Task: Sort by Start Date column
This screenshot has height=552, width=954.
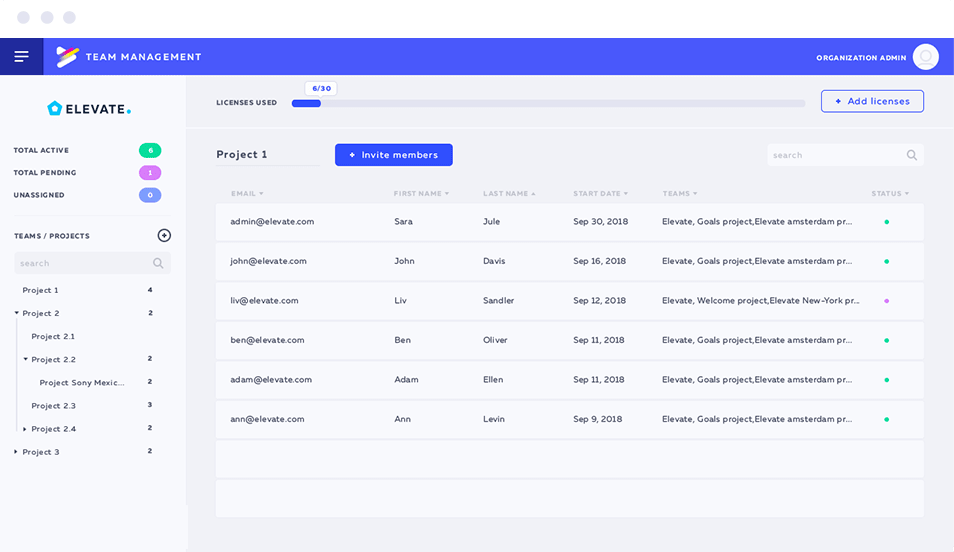Action: coord(601,194)
